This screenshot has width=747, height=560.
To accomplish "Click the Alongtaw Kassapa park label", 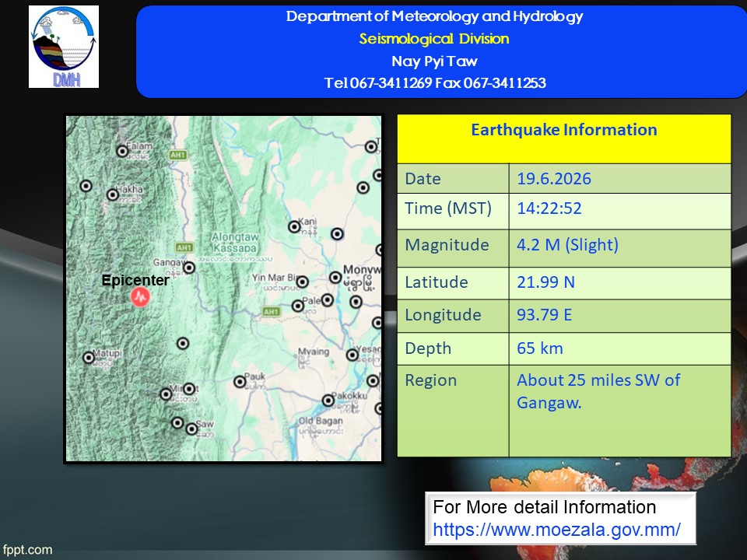I will pyautogui.click(x=235, y=243).
